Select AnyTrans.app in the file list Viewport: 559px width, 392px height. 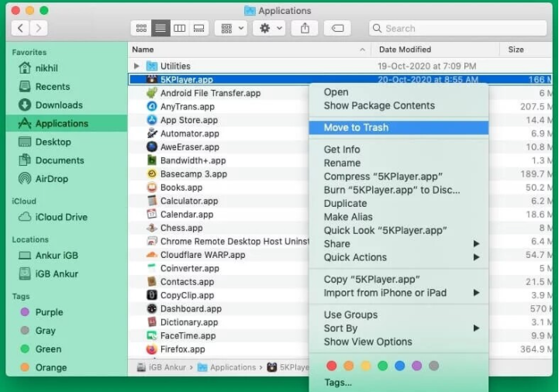(219, 107)
